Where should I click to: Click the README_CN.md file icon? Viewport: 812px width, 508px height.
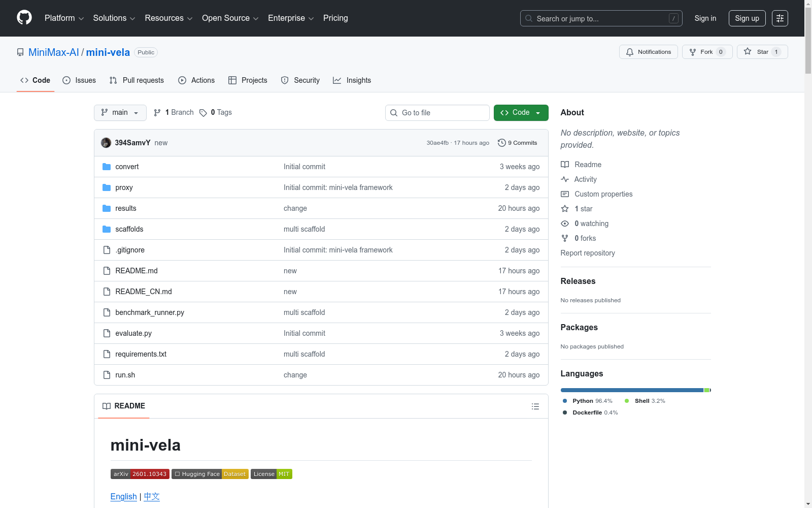coord(107,292)
